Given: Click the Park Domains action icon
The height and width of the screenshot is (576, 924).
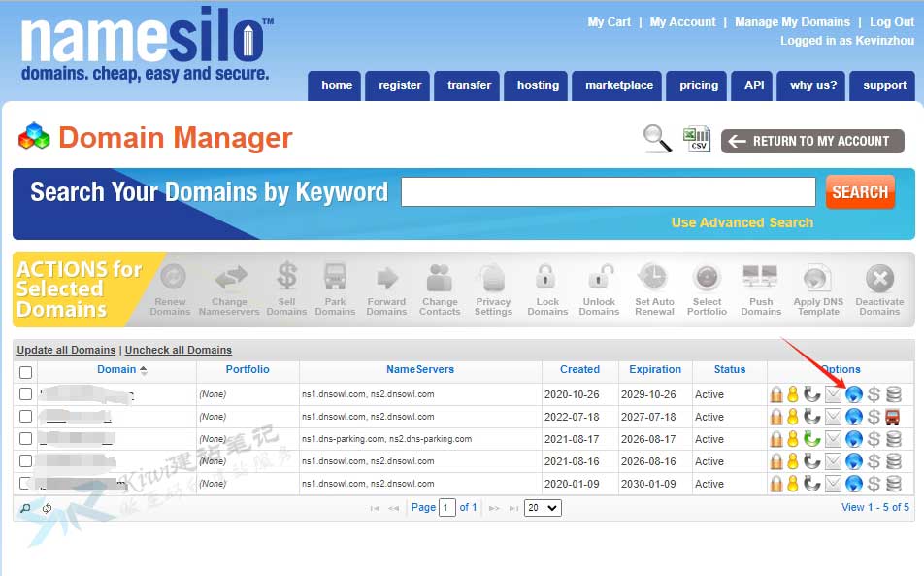Looking at the screenshot, I should (335, 276).
